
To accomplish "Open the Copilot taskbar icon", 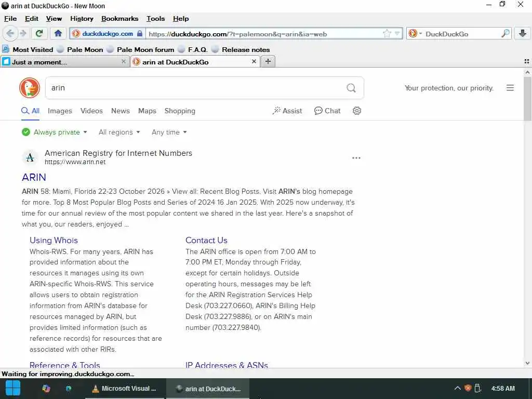I will (46, 389).
